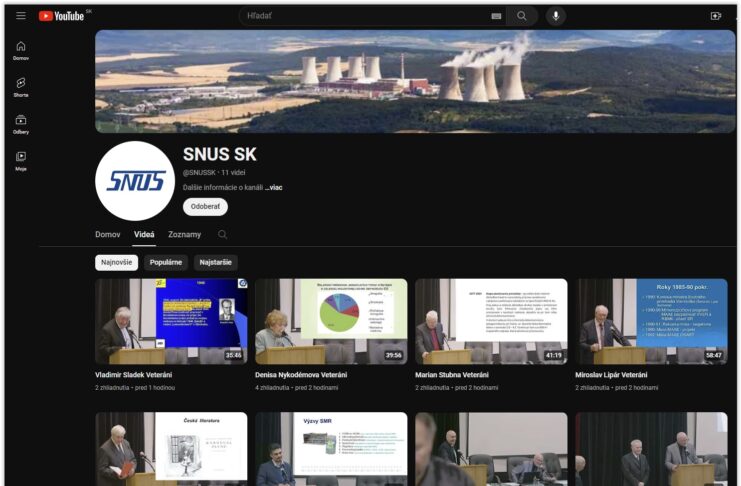Select the Videá channel tab
The height and width of the screenshot is (486, 741).
(x=144, y=234)
